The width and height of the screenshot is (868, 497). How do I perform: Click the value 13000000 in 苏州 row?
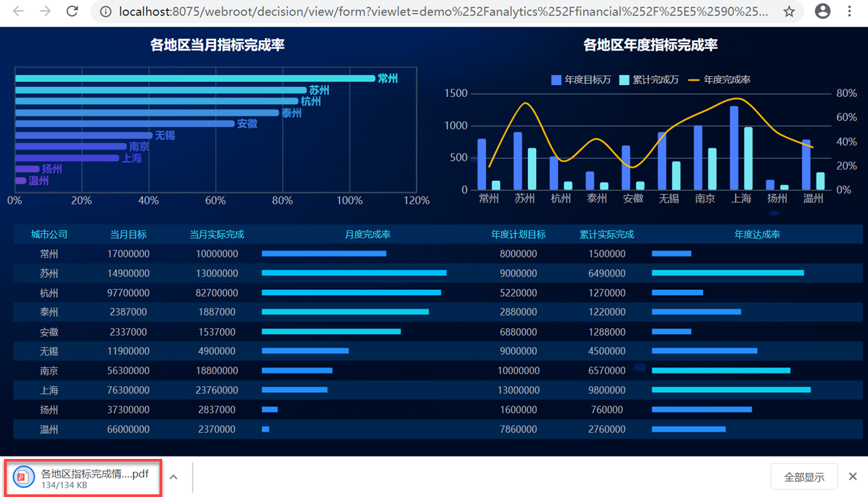[x=217, y=273]
